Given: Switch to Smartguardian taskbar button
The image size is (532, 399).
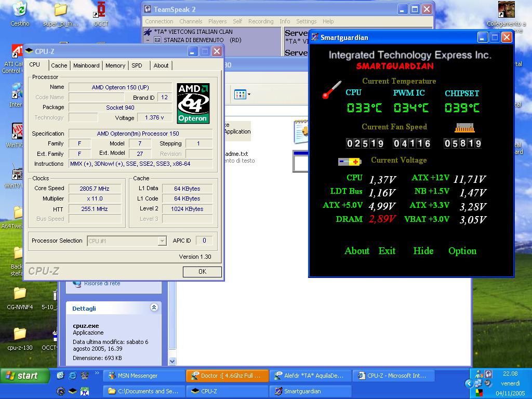Looking at the screenshot, I should click(311, 391).
